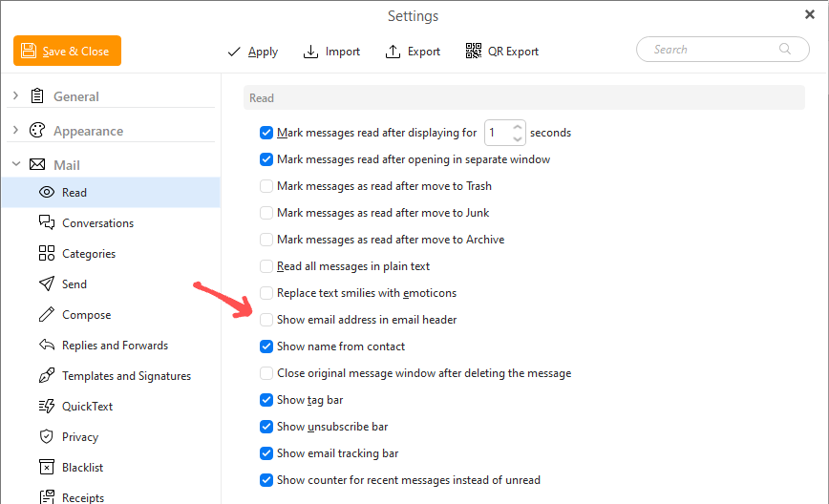Click the General clipboard icon

click(37, 96)
